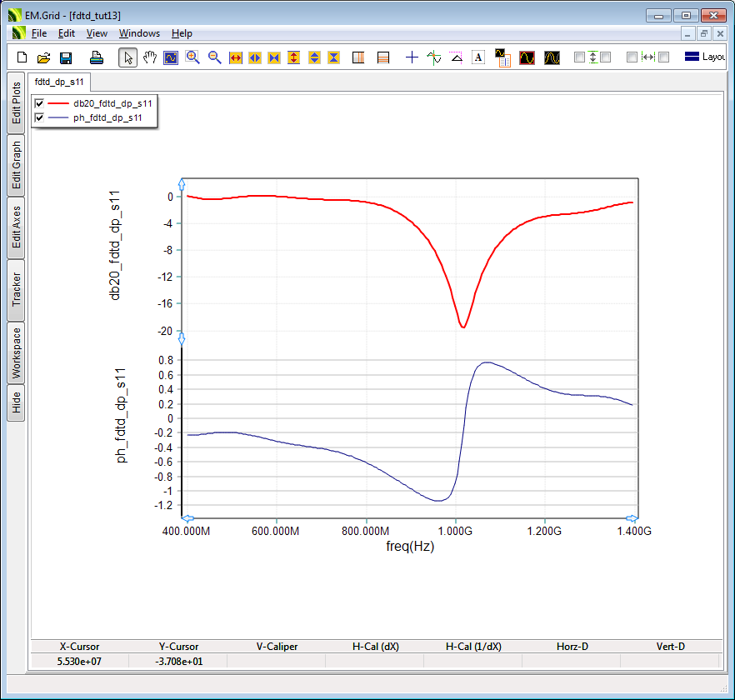Open the Windows menu
Screen dimensions: 735x700
click(139, 33)
